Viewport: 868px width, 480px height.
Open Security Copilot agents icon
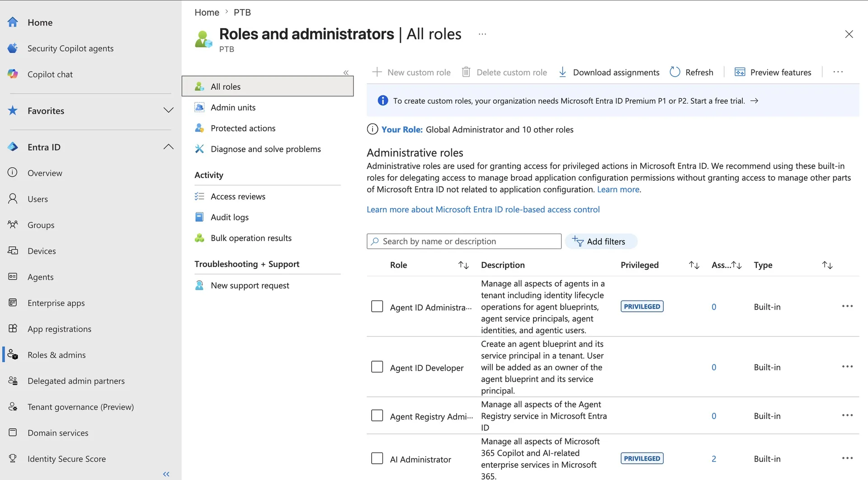(13, 48)
